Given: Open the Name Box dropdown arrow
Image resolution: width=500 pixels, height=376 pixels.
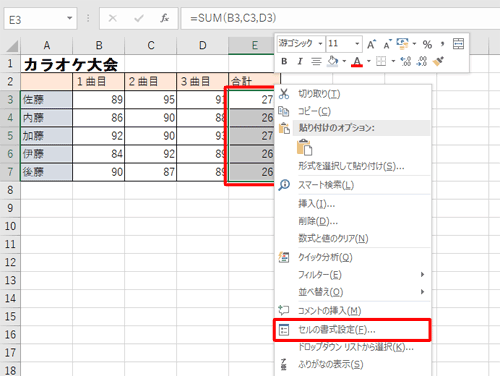Looking at the screenshot, I should tap(69, 18).
